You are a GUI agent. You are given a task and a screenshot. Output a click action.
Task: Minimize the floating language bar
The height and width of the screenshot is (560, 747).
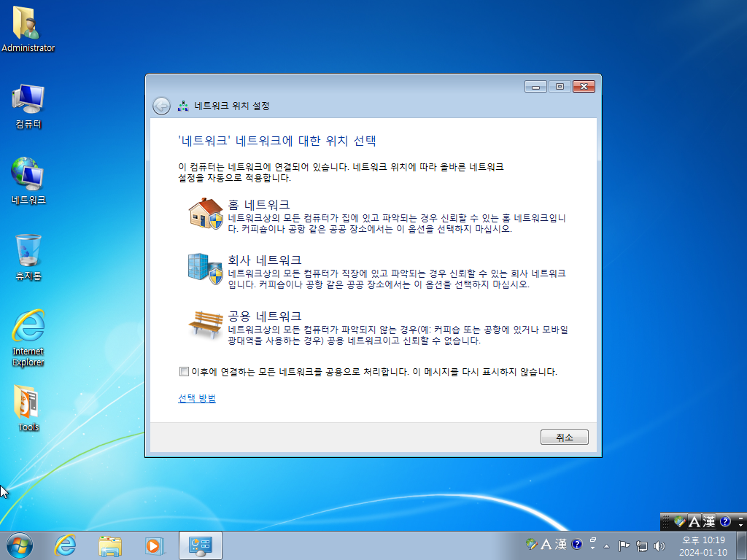click(741, 517)
